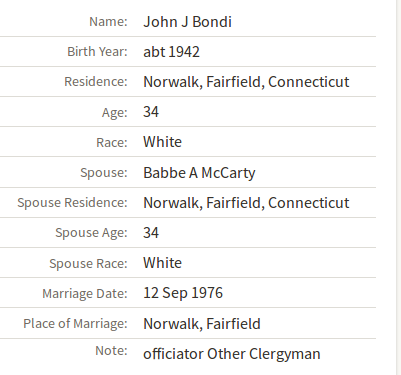Screen dimensions: 401x375
Task: Click the Marriage Date label
Action: [x=85, y=294]
